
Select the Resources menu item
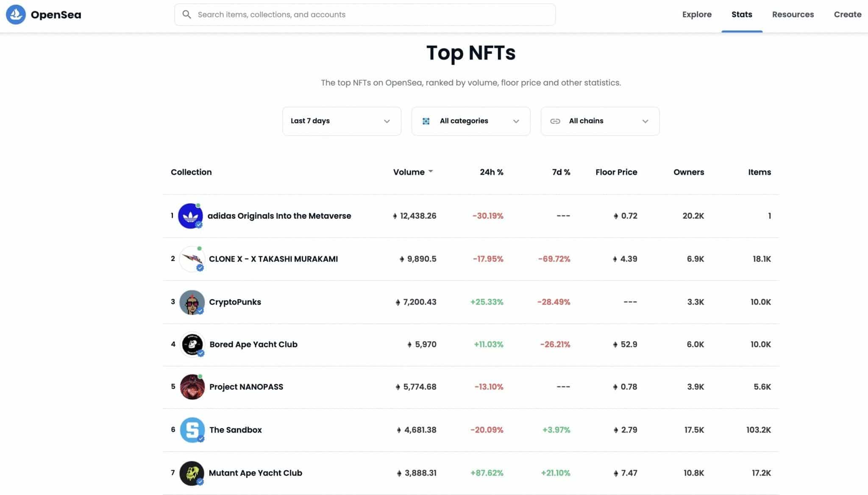793,14
